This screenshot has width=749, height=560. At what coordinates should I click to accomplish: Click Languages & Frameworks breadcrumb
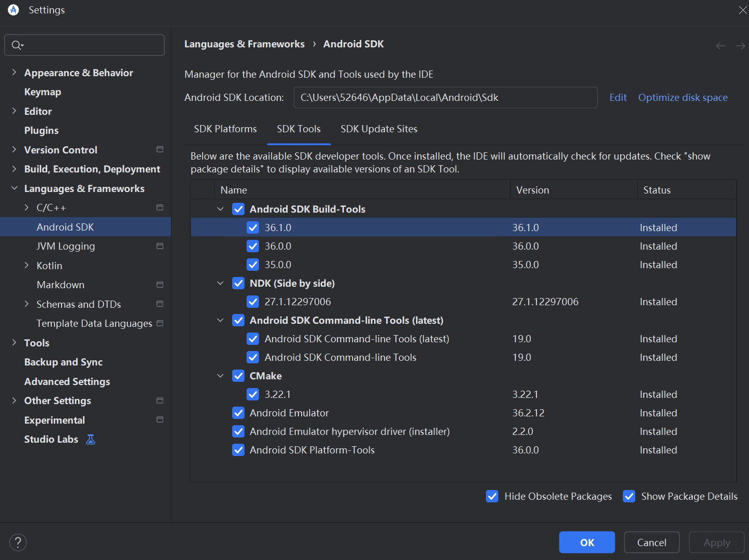pos(245,44)
